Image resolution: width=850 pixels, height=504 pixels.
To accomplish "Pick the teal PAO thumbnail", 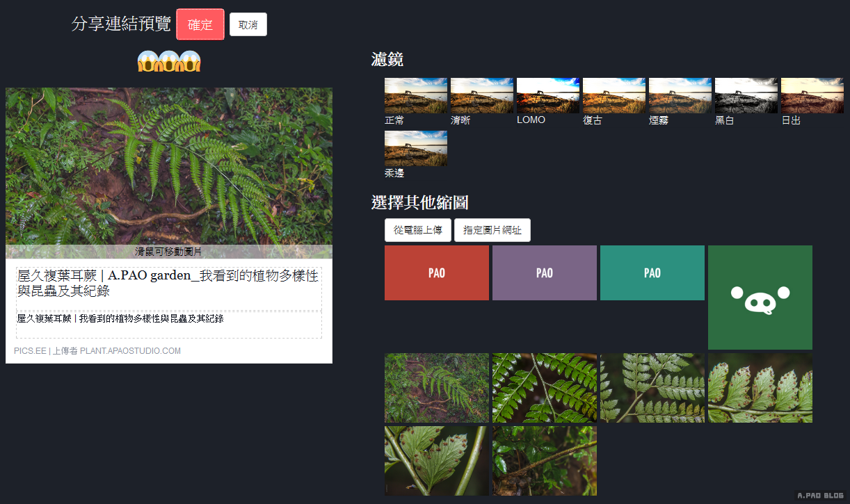I will pyautogui.click(x=652, y=273).
